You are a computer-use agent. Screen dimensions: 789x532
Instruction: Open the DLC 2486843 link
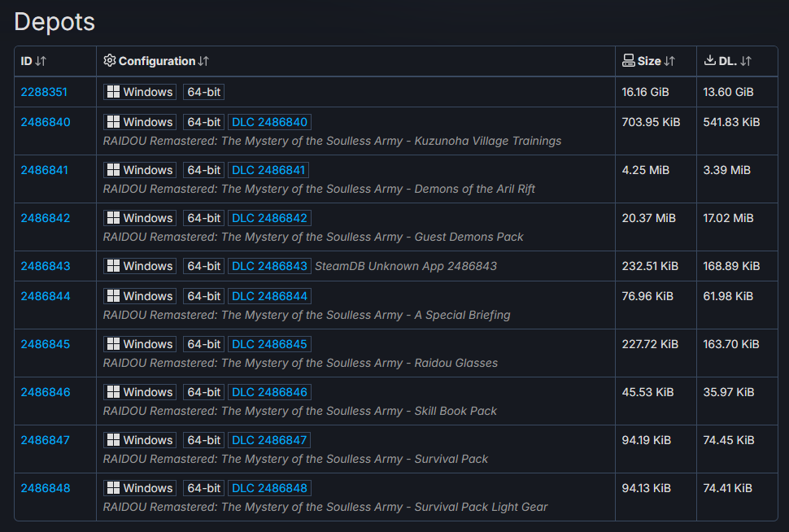pos(269,266)
